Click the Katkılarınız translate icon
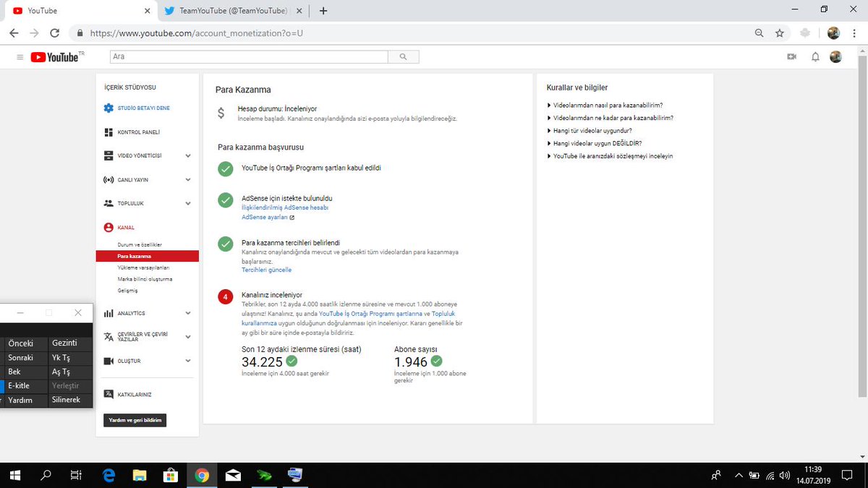 [109, 394]
